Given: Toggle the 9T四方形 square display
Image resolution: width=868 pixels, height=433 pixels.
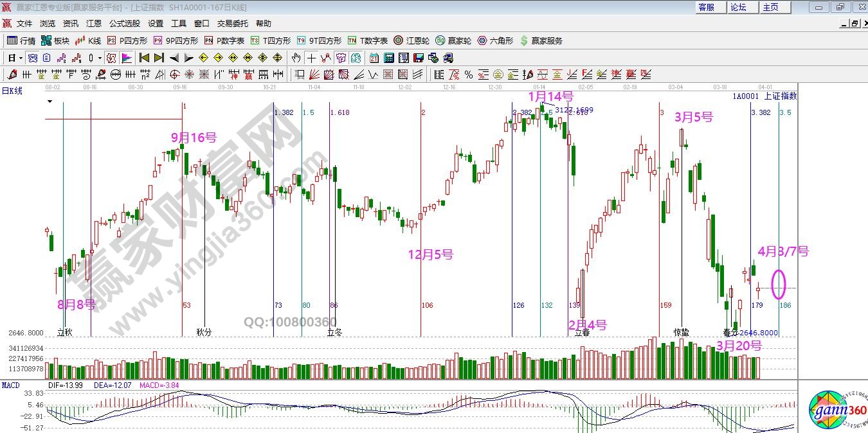Looking at the screenshot, I should (x=319, y=40).
